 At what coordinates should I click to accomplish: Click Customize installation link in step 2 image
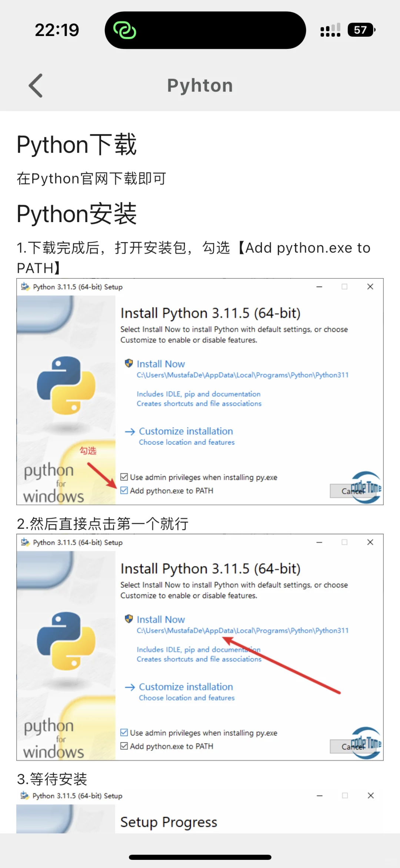tap(186, 687)
